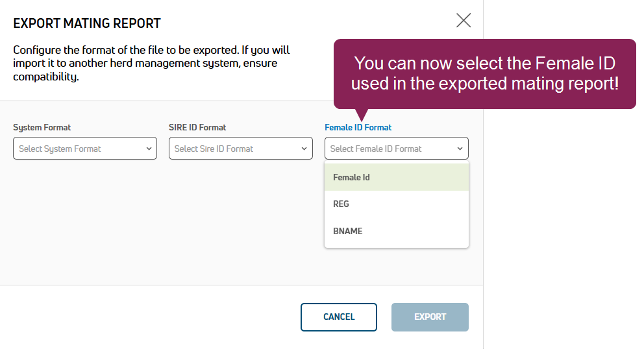Click the blue Female ID Format label
This screenshot has height=349, width=644.
coord(358,128)
